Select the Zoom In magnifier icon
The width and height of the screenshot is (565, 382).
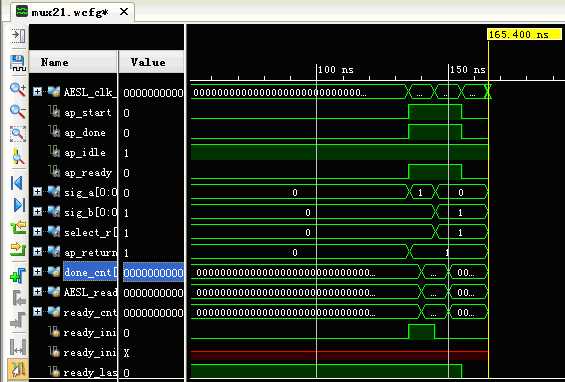click(x=18, y=89)
